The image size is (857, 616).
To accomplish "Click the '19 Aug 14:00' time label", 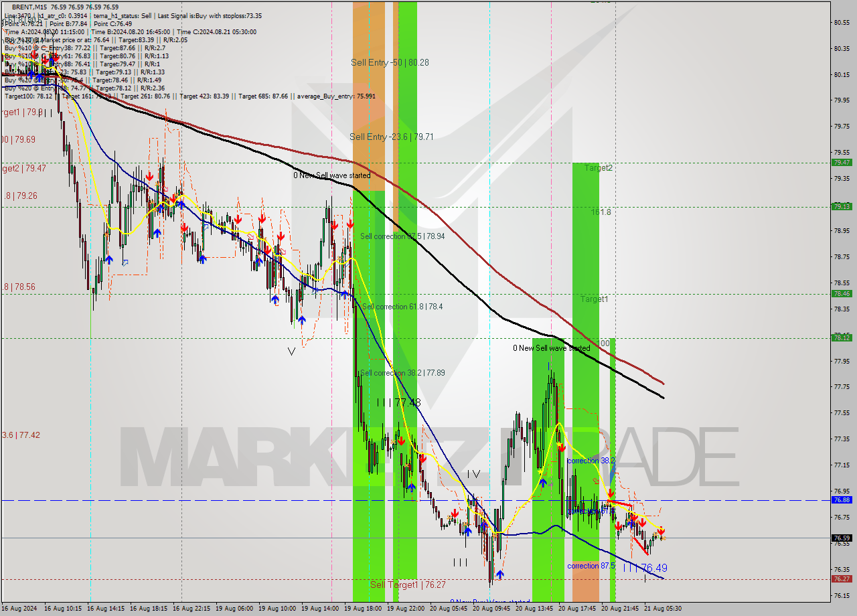I will click(x=321, y=609).
